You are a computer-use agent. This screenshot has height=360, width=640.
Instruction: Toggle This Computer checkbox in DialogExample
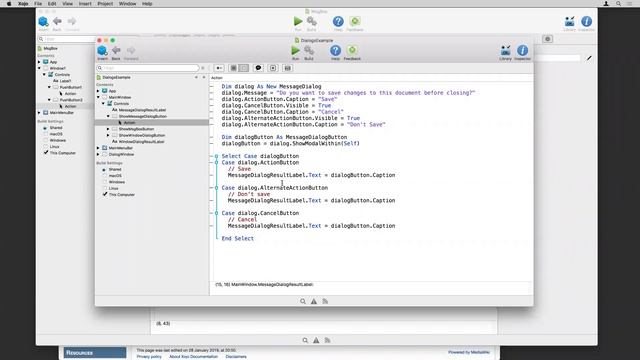tap(105, 194)
